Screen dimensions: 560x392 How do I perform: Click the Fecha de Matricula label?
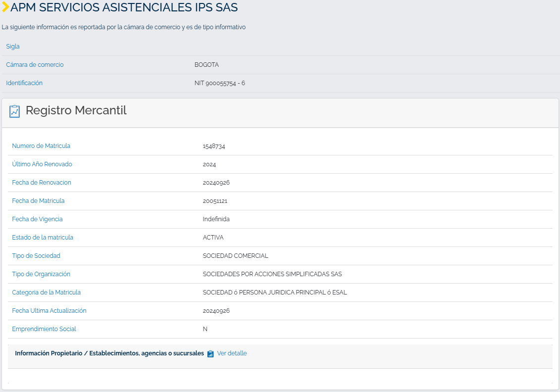tap(38, 200)
